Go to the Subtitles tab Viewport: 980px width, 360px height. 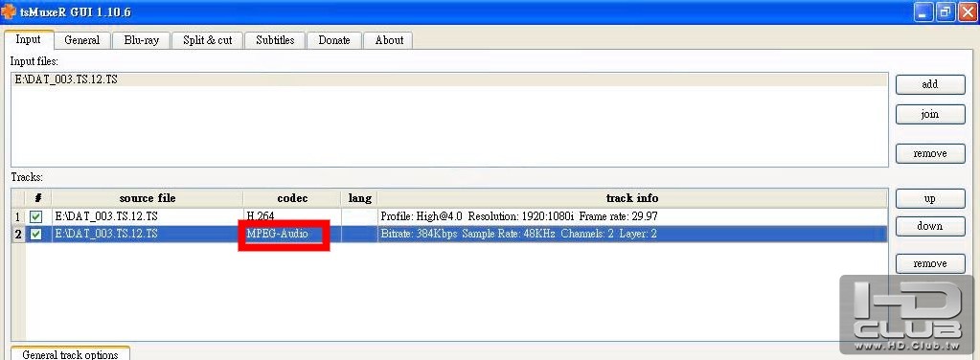tap(275, 40)
